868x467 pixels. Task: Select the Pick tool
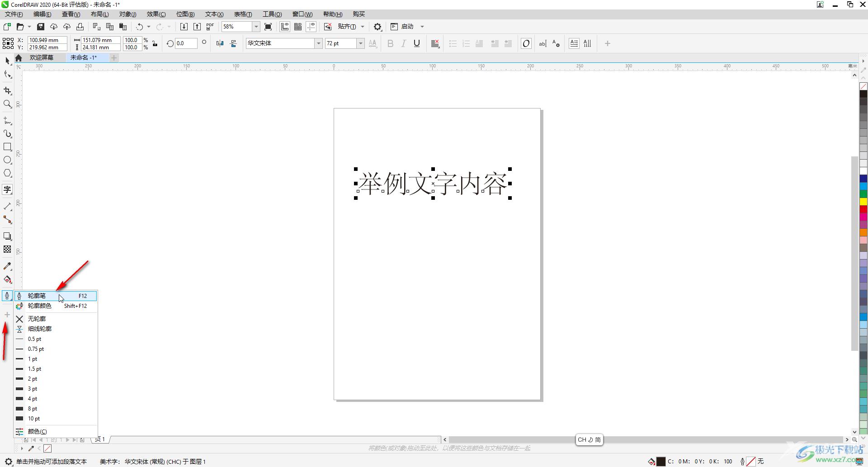coord(7,61)
